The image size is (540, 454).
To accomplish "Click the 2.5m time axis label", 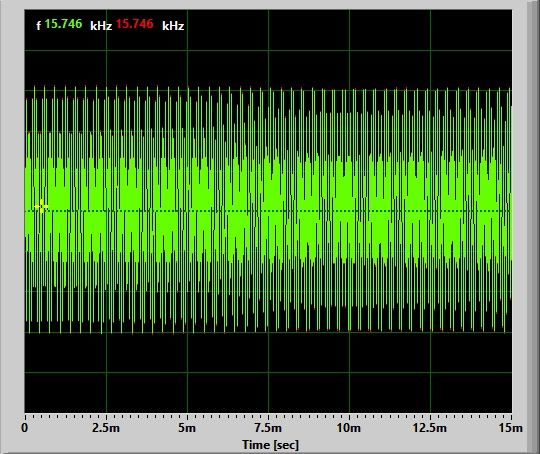I will 106,427.
